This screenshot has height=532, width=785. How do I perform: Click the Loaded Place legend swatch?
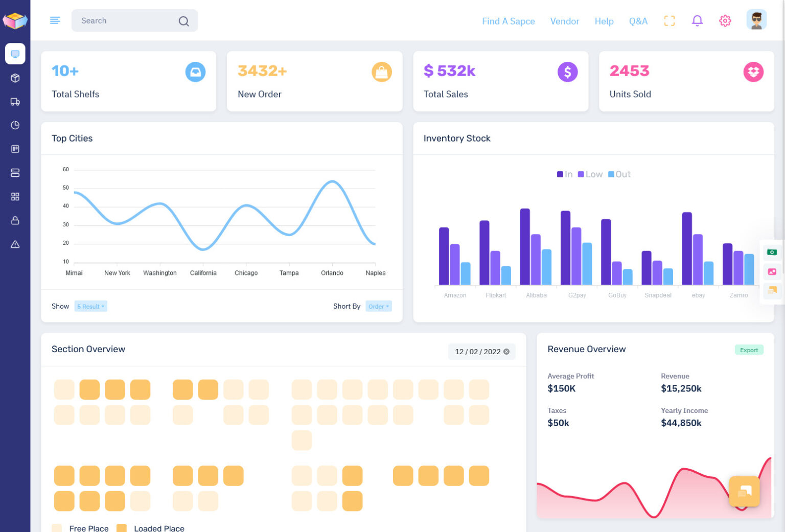click(x=122, y=528)
